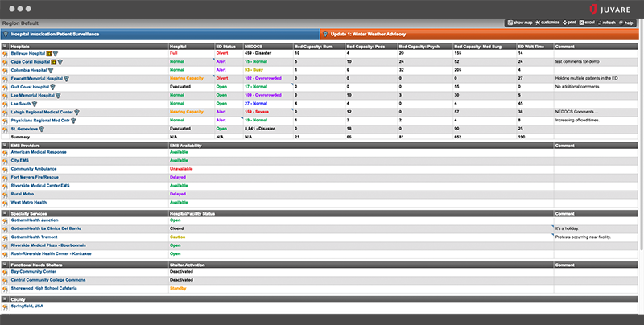644x325 pixels.
Task: Click the key icon beside Gotham Health Junction
Action: 5,220
